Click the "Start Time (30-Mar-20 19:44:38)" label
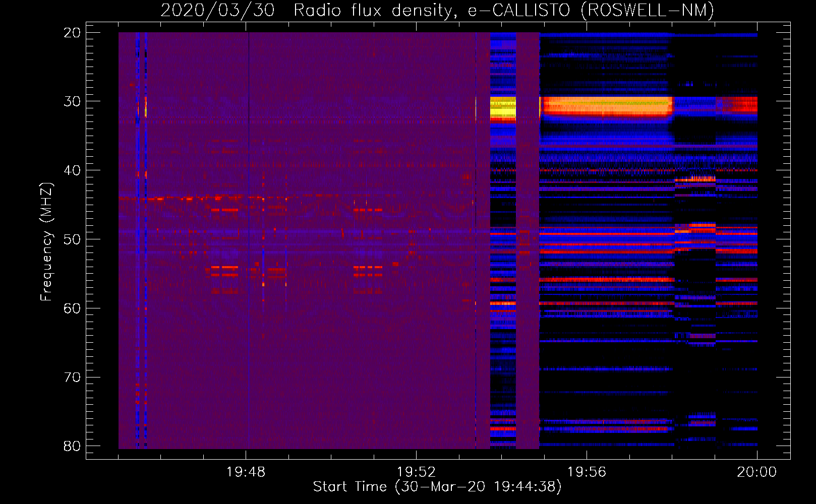The image size is (816, 504). pyautogui.click(x=437, y=487)
